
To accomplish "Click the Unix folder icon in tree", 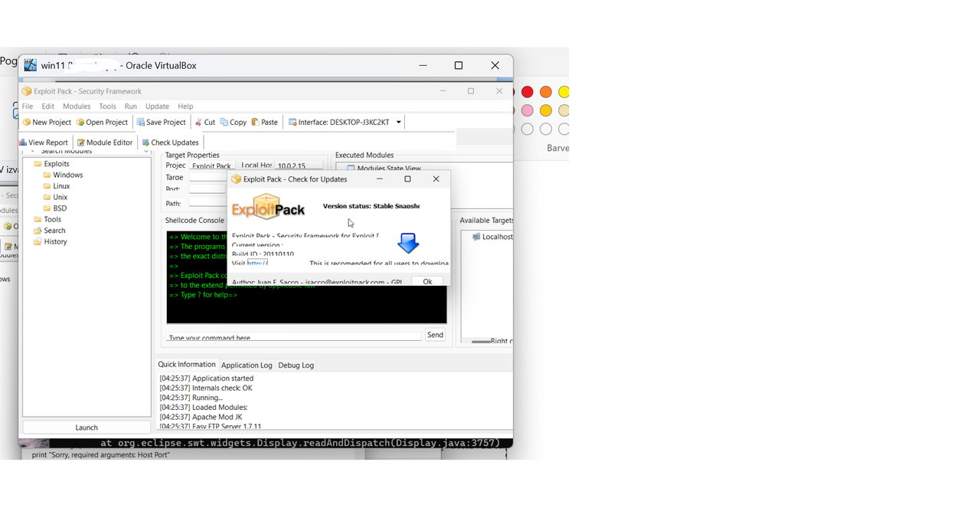I will click(x=47, y=198).
